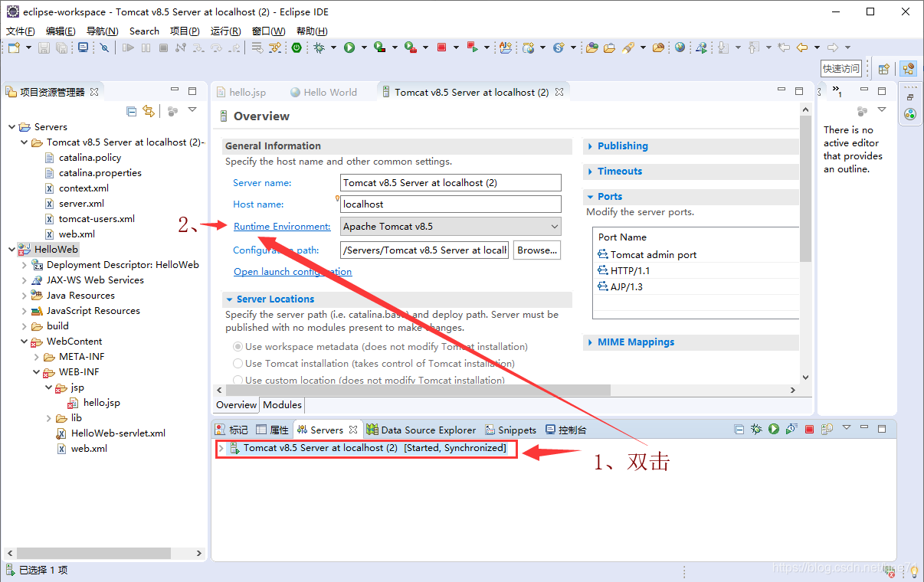The width and height of the screenshot is (924, 582).
Task: Open the Run button dropdown arrow
Action: [364, 47]
